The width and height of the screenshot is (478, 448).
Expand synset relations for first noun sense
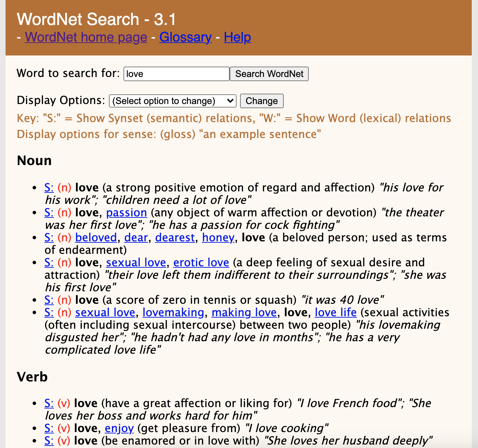click(49, 187)
